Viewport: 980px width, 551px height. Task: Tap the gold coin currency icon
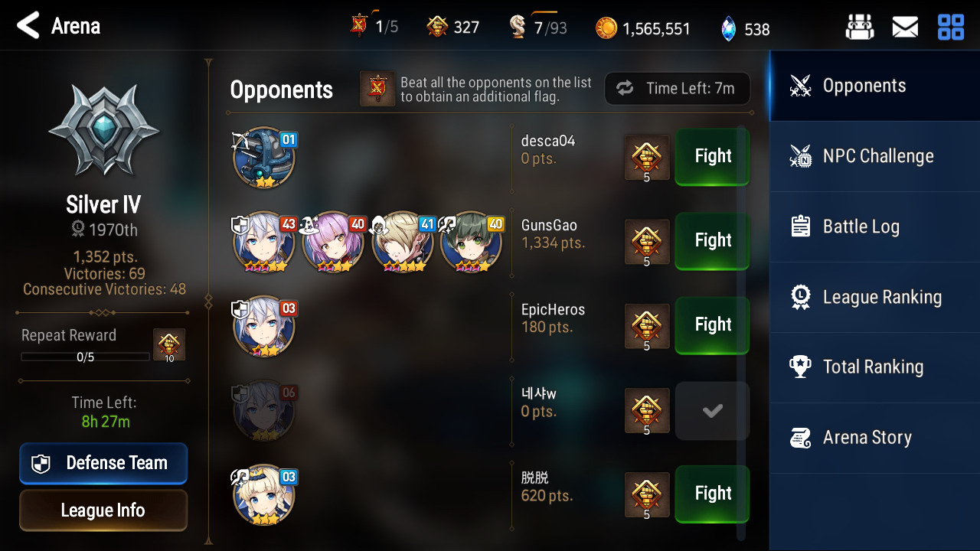tap(606, 28)
